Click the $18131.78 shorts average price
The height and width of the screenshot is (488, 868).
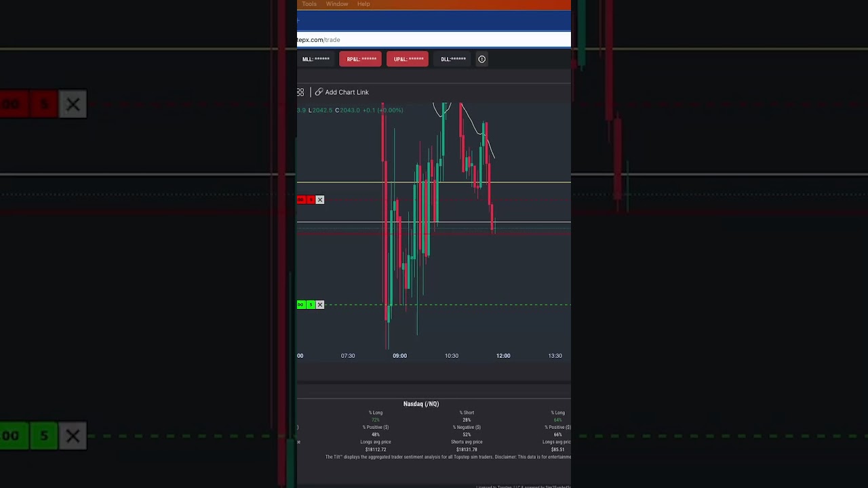click(x=467, y=450)
